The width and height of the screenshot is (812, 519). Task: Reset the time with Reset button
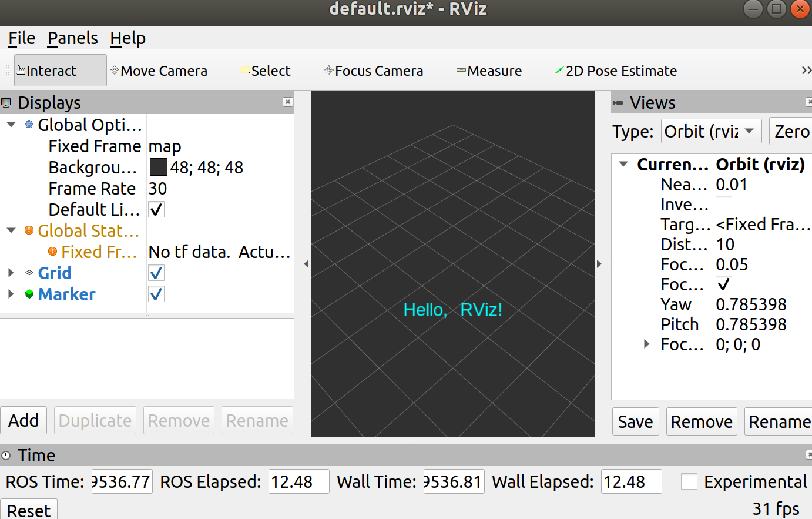(x=29, y=510)
